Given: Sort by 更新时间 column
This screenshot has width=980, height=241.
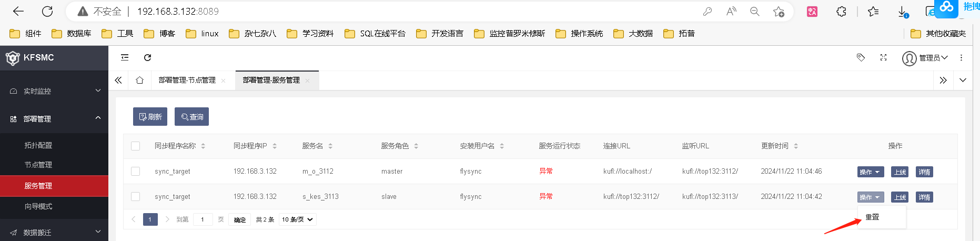Looking at the screenshot, I should click(796, 146).
